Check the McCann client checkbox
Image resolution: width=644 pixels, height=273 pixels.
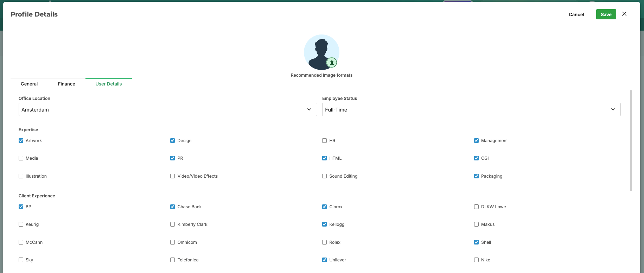(21, 242)
